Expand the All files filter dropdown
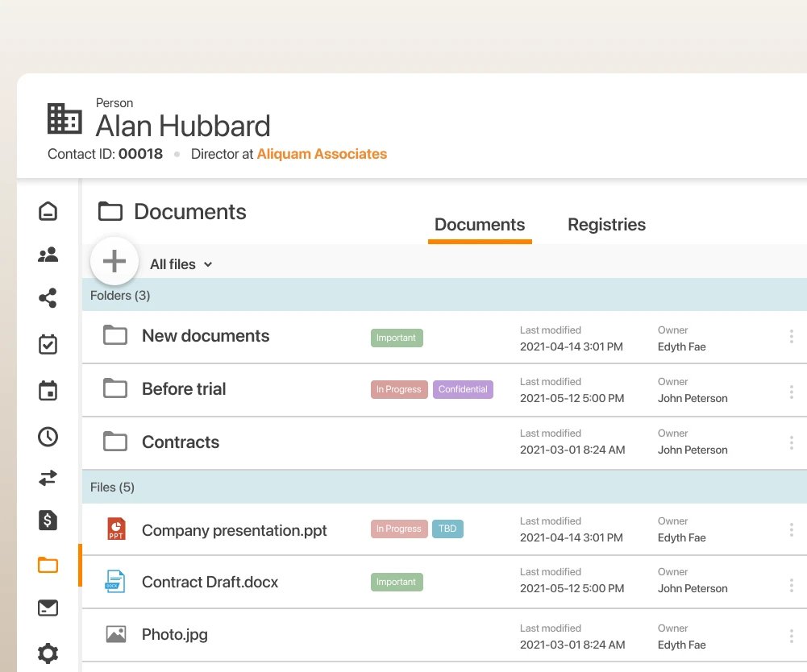The height and width of the screenshot is (672, 807). click(181, 264)
